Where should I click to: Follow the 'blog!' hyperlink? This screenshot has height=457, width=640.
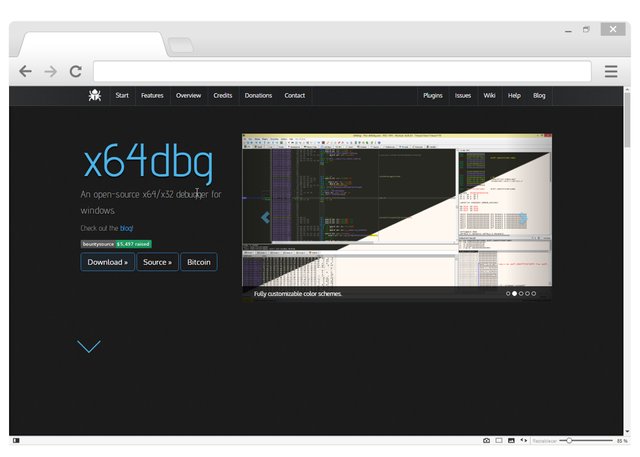pos(127,228)
